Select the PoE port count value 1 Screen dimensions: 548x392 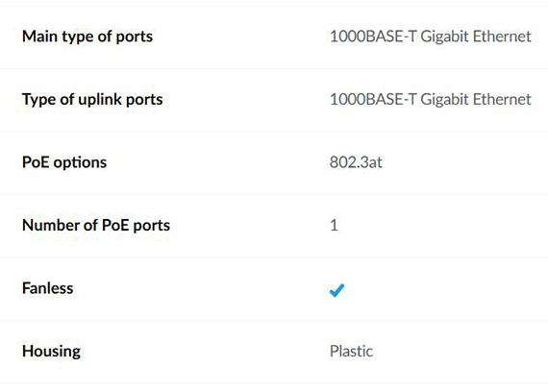(334, 226)
